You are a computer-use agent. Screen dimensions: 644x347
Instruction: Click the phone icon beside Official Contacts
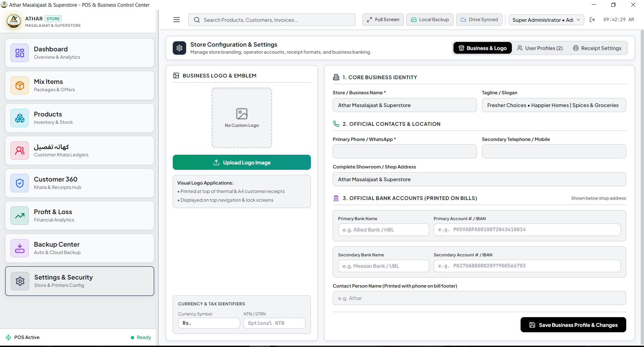click(336, 124)
